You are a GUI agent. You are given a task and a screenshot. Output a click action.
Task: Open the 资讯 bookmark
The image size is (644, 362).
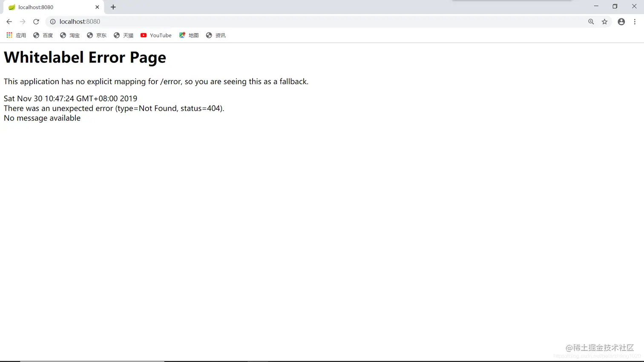tap(216, 35)
